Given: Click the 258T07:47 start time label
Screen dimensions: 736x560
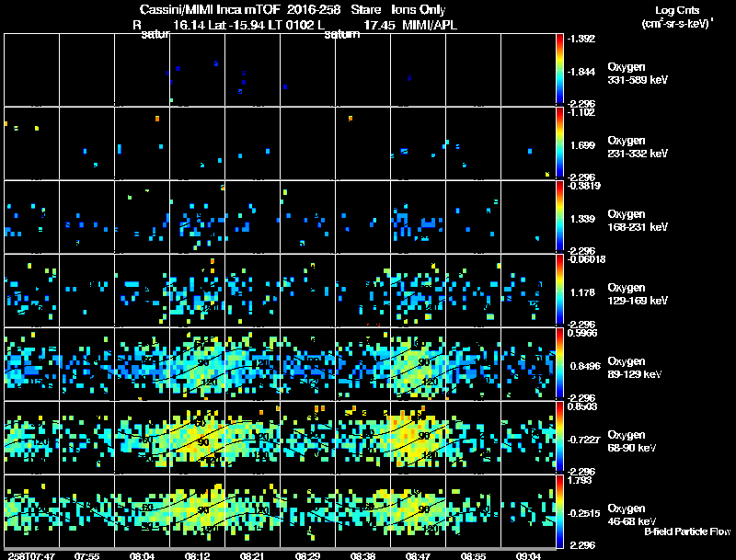Looking at the screenshot, I should point(31,556).
